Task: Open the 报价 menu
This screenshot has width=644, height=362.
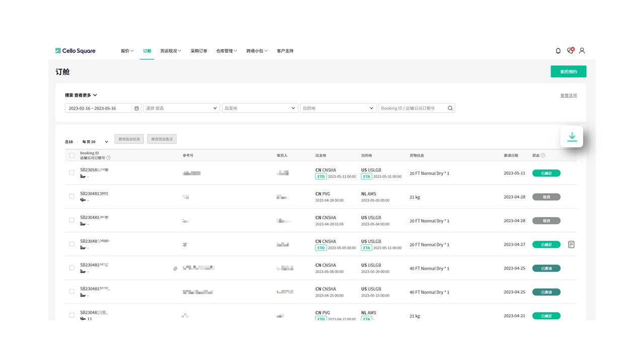Action: [x=127, y=51]
